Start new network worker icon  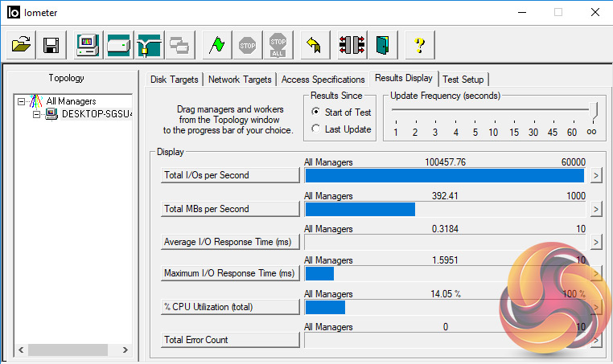click(x=149, y=45)
